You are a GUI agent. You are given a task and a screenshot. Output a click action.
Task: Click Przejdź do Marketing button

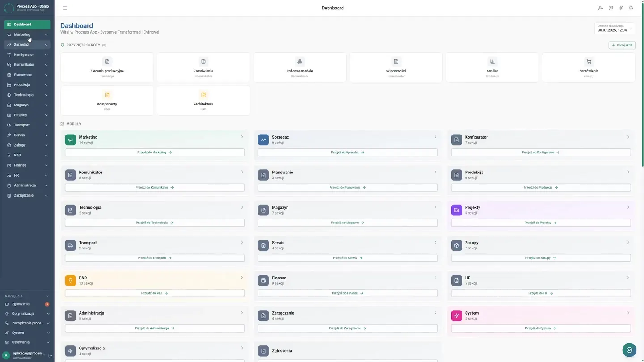coord(155,152)
